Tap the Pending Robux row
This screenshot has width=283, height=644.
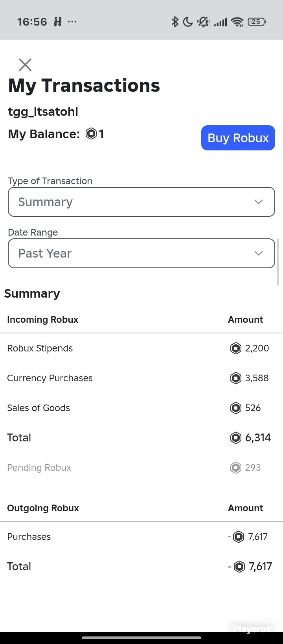point(141,468)
